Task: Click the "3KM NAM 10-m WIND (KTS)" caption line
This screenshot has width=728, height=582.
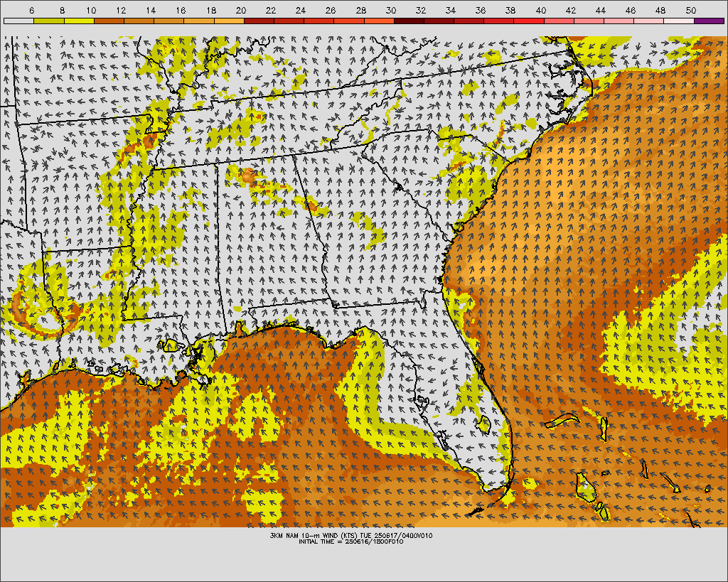Action: [351, 536]
